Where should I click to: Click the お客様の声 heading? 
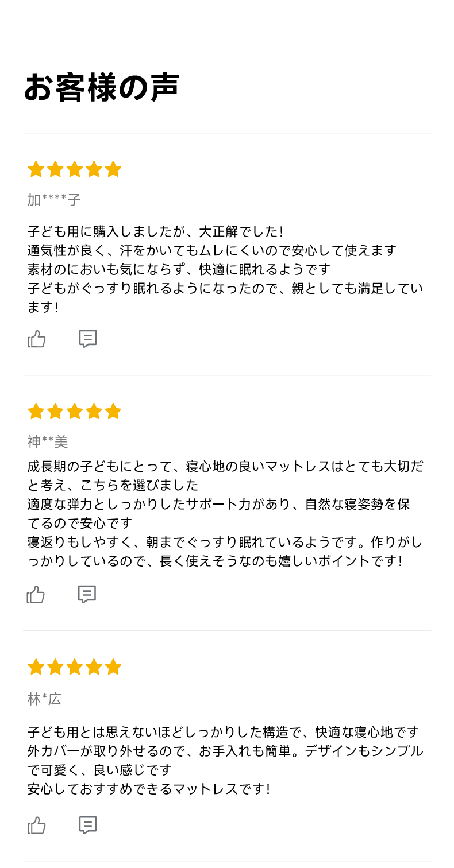pyautogui.click(x=102, y=87)
